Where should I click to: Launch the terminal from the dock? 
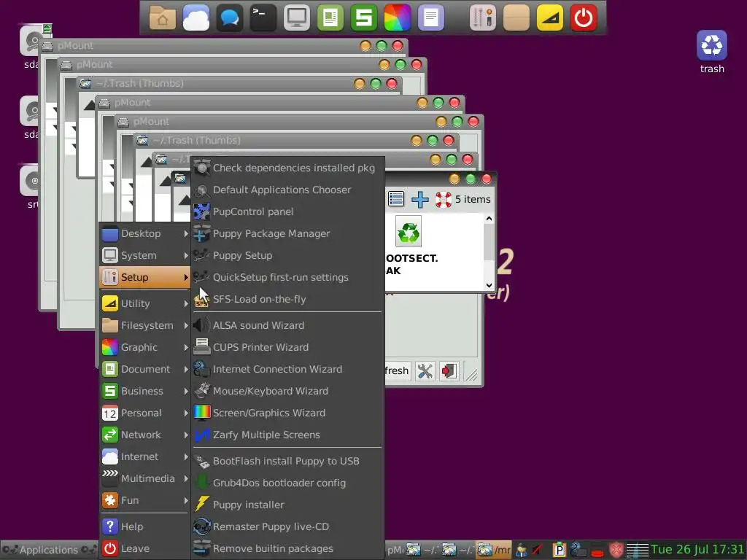pos(263,17)
